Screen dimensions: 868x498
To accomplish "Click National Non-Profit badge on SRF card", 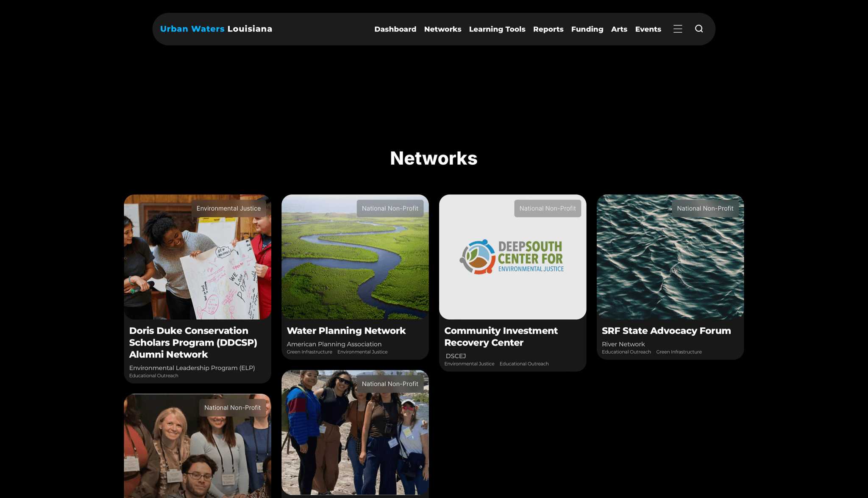I will (x=705, y=208).
